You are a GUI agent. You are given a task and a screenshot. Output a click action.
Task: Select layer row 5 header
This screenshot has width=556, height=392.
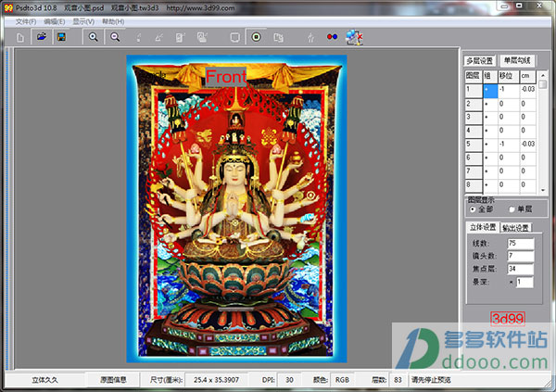pyautogui.click(x=474, y=145)
